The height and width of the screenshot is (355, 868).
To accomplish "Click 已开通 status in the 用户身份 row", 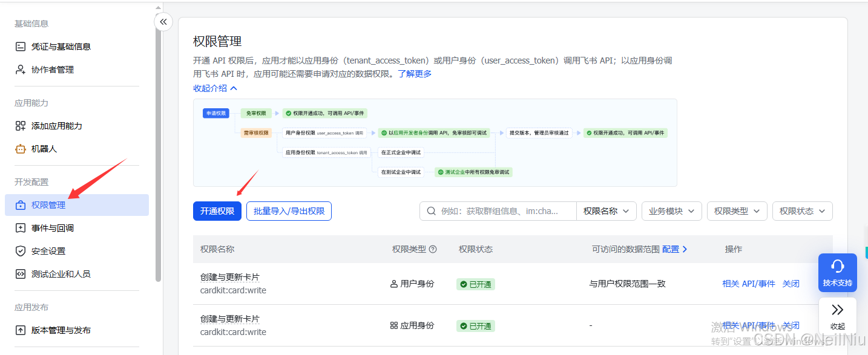I will (x=476, y=284).
